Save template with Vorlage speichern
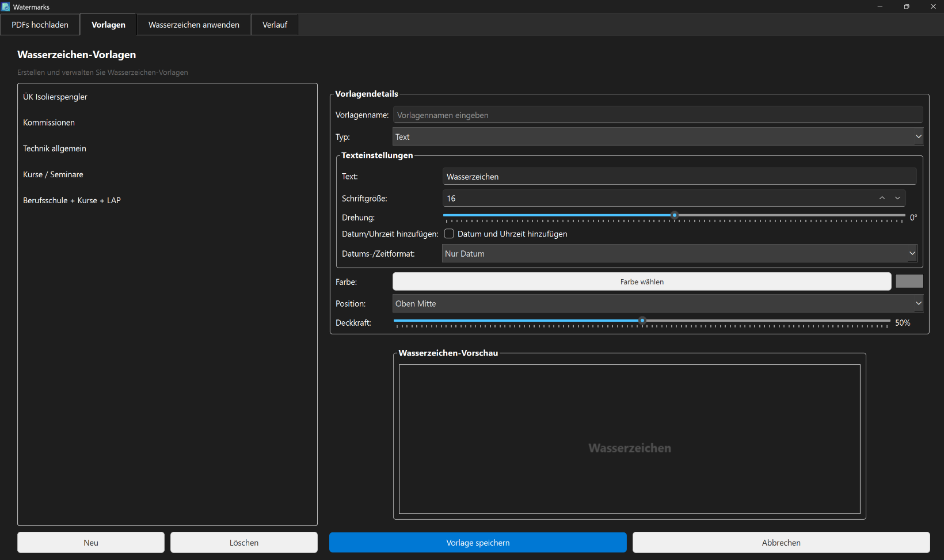 click(478, 543)
